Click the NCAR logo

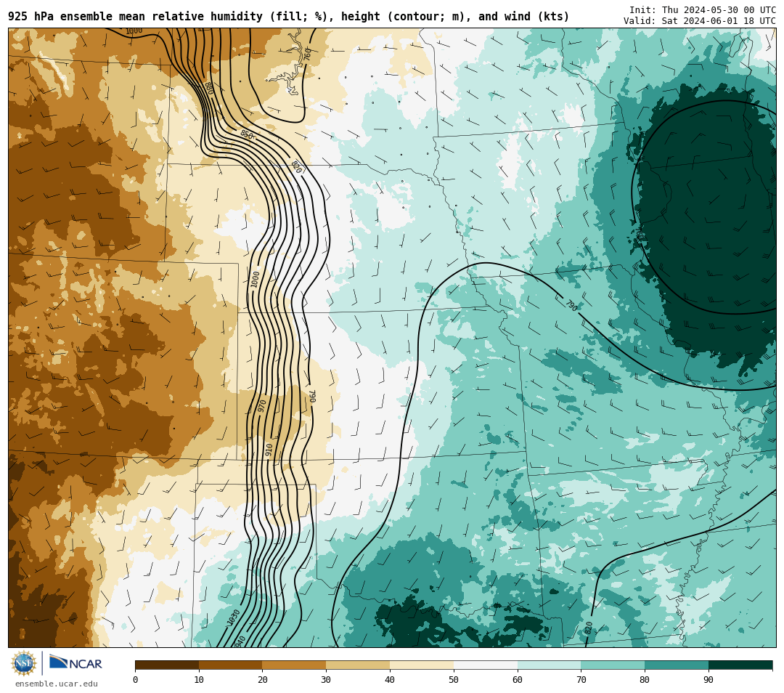click(x=75, y=663)
